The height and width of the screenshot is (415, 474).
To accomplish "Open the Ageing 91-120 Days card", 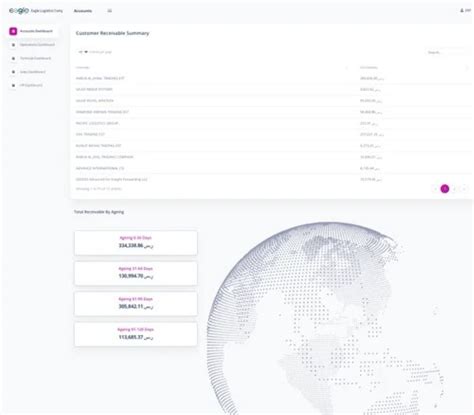I will (x=136, y=334).
